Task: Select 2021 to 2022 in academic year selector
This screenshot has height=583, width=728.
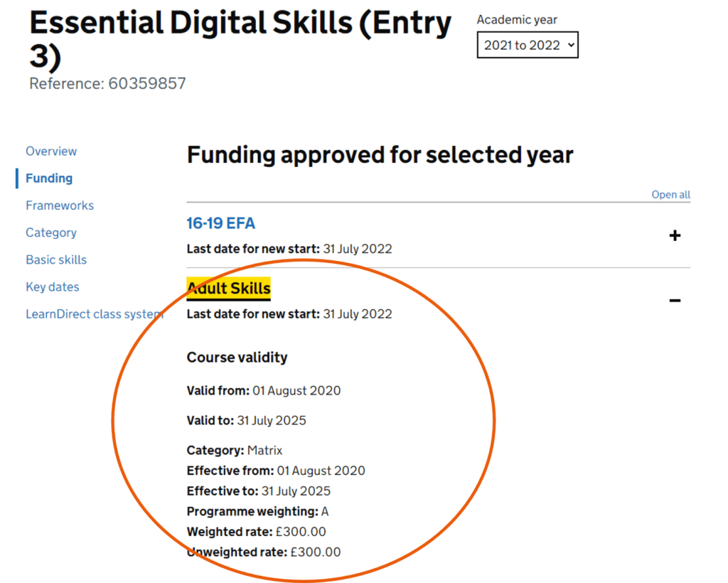Action: tap(527, 45)
